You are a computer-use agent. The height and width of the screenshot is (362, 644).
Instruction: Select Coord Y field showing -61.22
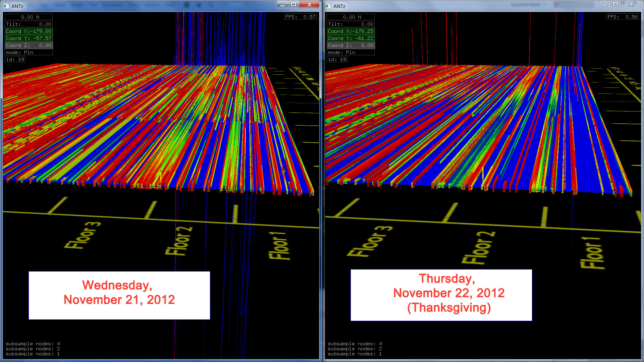pos(351,38)
